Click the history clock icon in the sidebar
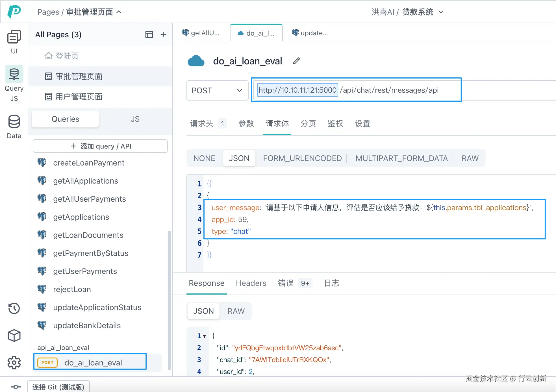556x392 pixels. pos(14,308)
